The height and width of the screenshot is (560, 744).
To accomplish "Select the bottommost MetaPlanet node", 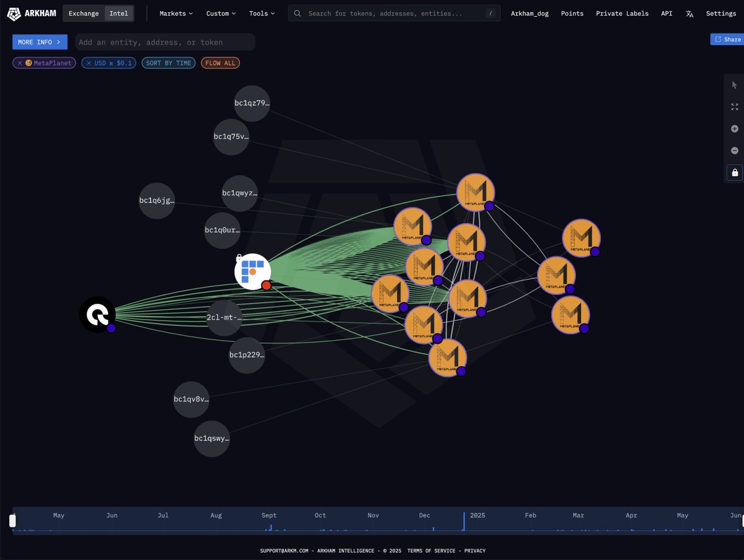I will point(448,357).
